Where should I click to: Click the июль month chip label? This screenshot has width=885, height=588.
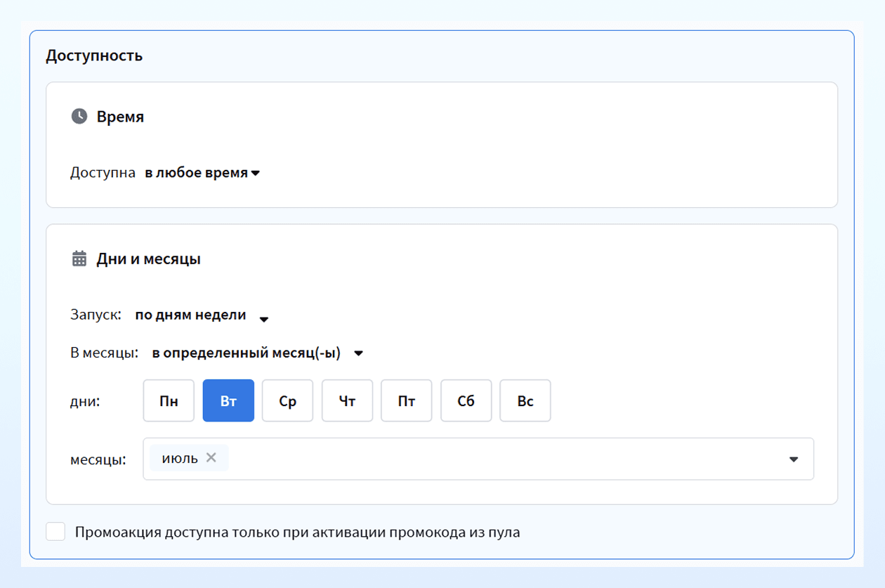[x=180, y=458]
